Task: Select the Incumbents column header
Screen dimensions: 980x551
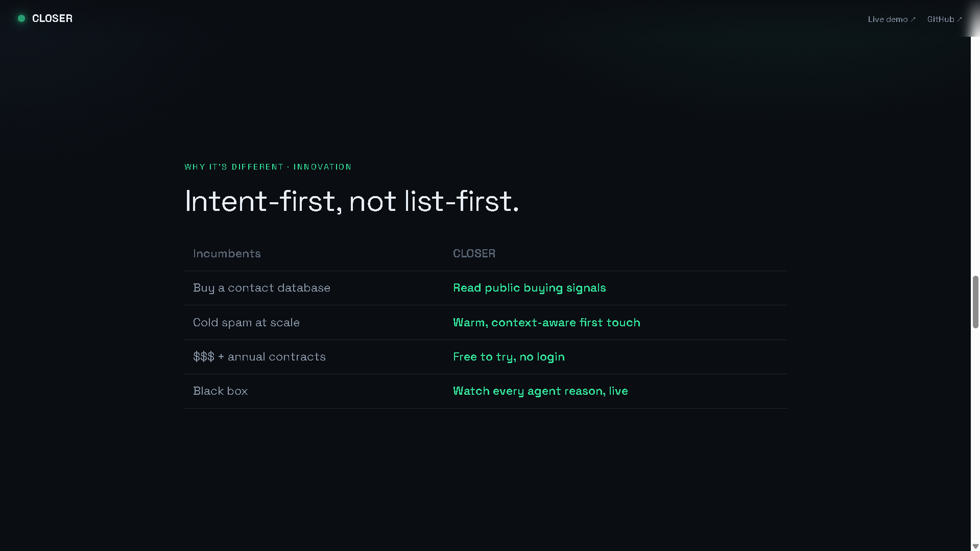Action: [x=227, y=254]
